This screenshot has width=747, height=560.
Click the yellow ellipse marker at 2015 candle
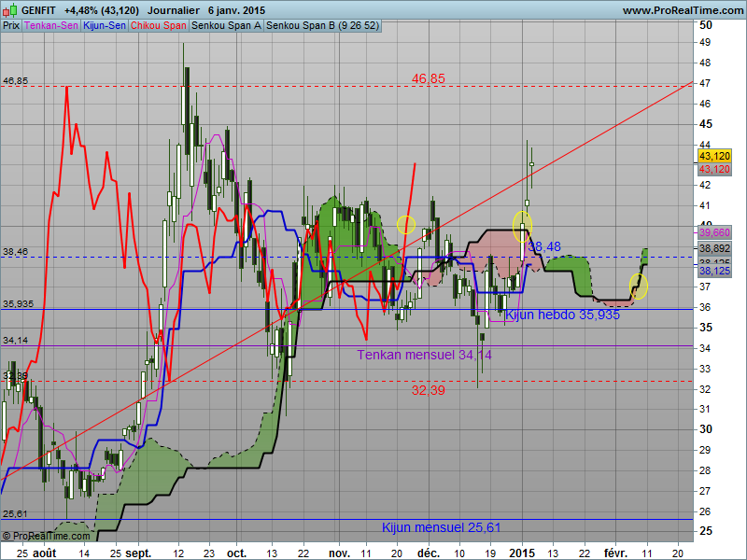tap(522, 226)
